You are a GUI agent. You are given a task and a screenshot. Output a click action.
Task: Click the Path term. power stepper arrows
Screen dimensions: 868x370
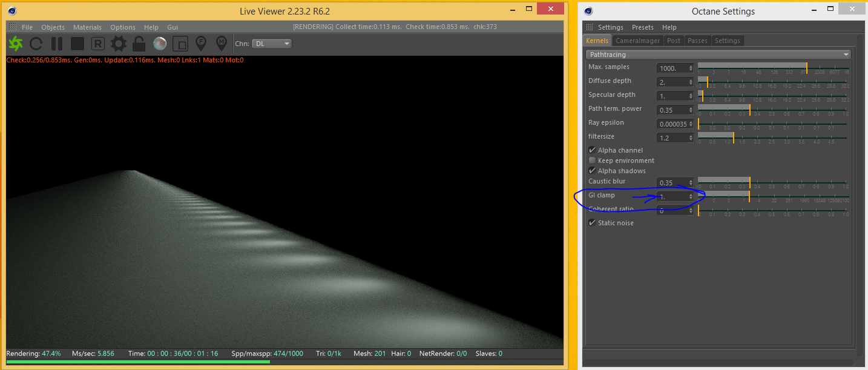pyautogui.click(x=691, y=110)
